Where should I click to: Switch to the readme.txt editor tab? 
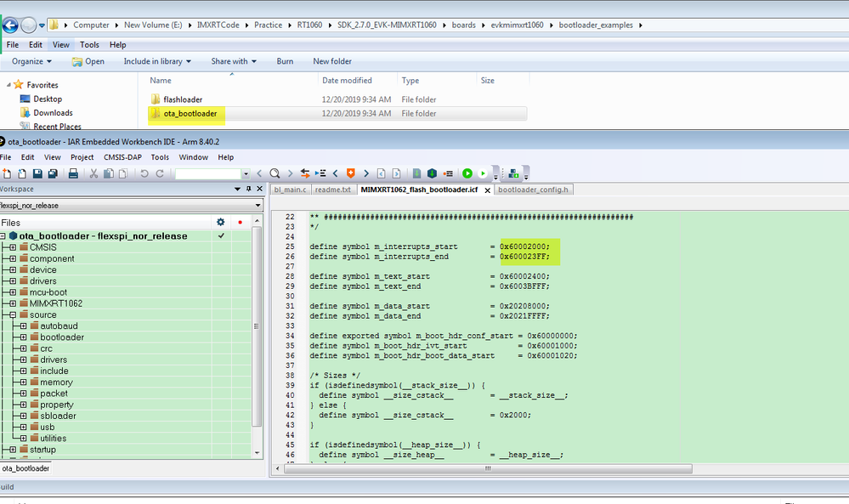(334, 190)
